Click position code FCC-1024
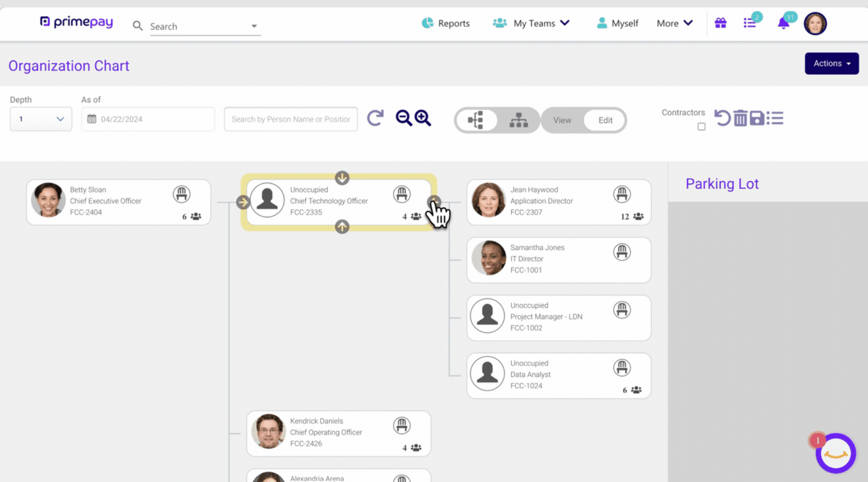868x482 pixels. pos(526,386)
